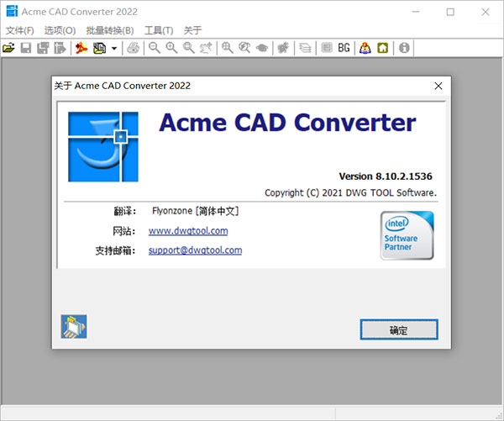The width and height of the screenshot is (504, 421).
Task: Open the 关于 menu
Action: (192, 30)
